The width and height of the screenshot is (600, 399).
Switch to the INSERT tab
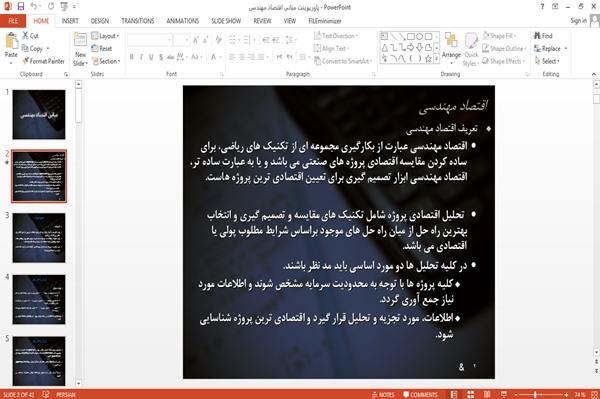(x=70, y=21)
